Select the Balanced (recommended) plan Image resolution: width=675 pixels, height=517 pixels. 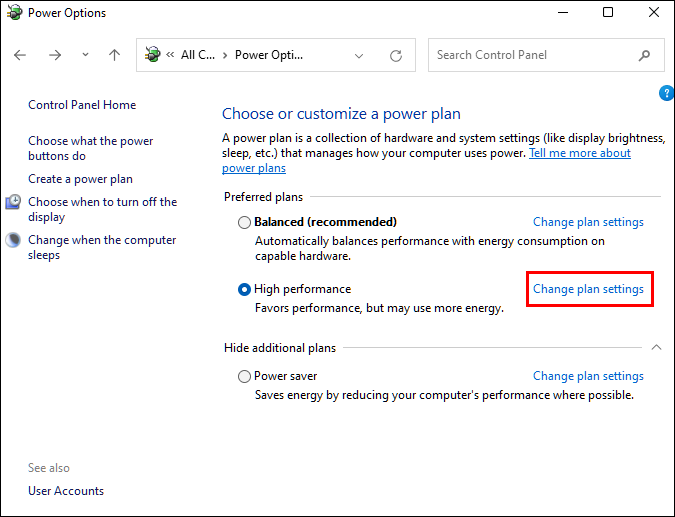245,222
